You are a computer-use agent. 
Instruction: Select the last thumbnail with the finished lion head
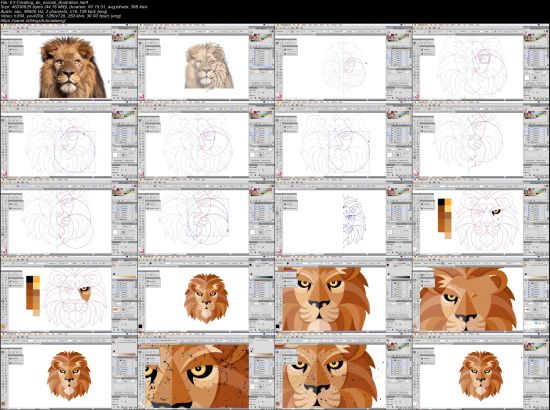481,371
